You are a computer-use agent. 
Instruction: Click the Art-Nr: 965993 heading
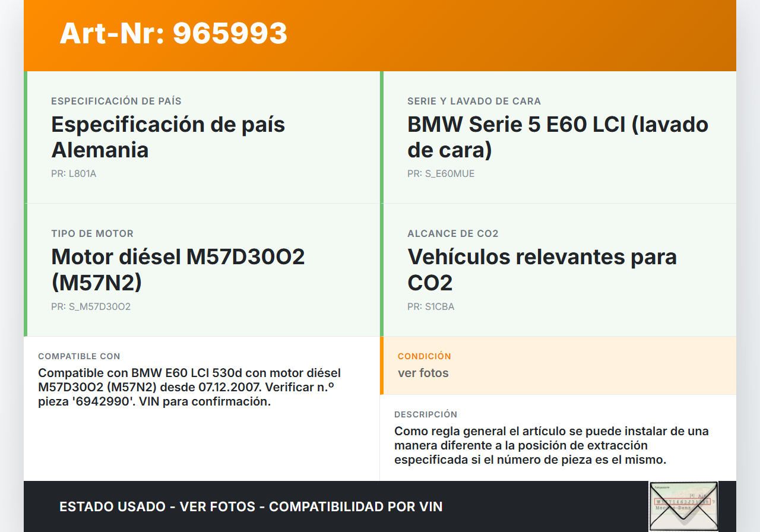click(173, 33)
